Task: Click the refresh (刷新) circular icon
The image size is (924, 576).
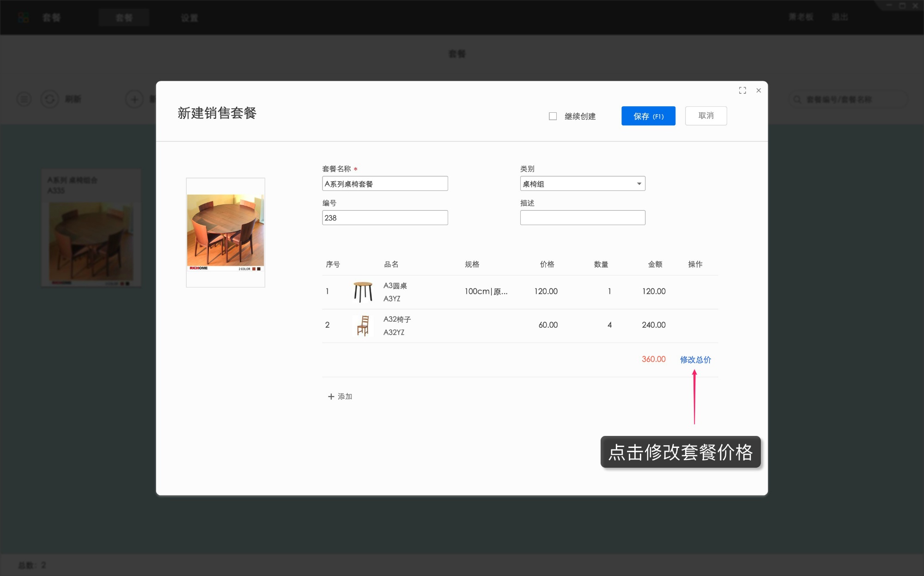Action: point(50,99)
